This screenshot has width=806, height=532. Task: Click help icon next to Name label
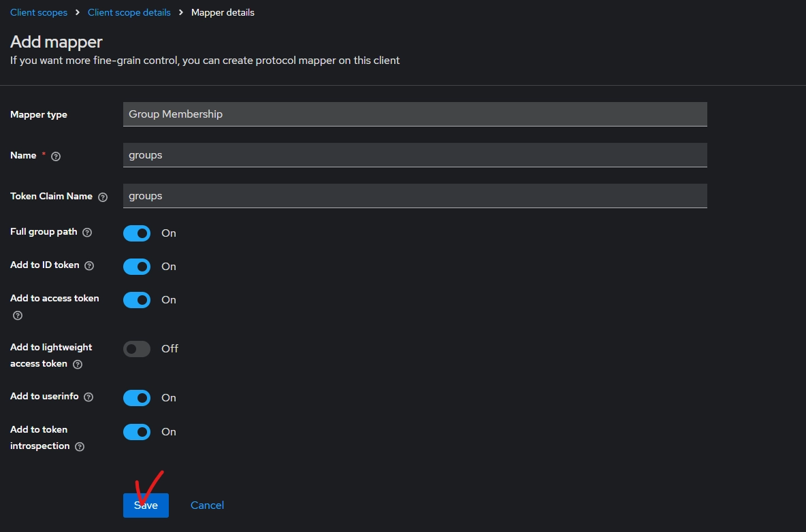[56, 156]
